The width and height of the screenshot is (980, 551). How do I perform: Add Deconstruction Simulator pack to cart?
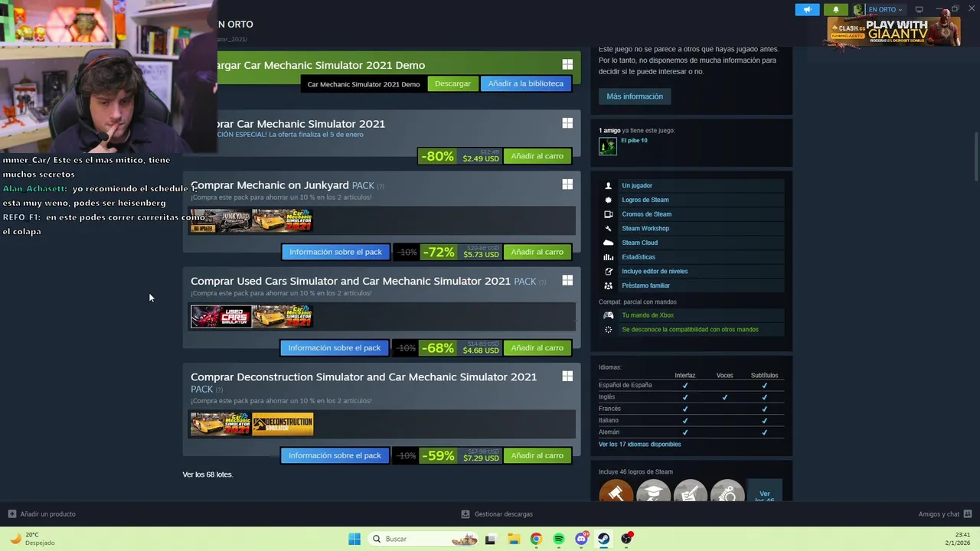pyautogui.click(x=537, y=455)
